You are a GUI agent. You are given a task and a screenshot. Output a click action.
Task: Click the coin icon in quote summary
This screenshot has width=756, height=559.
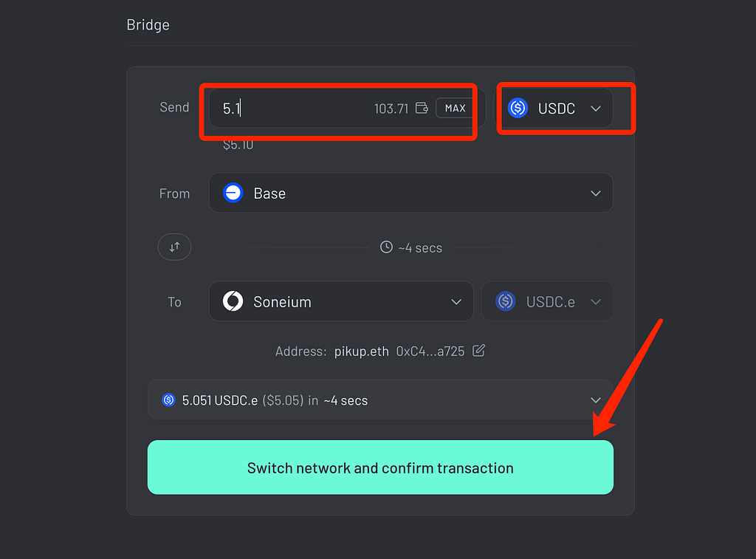(x=168, y=399)
